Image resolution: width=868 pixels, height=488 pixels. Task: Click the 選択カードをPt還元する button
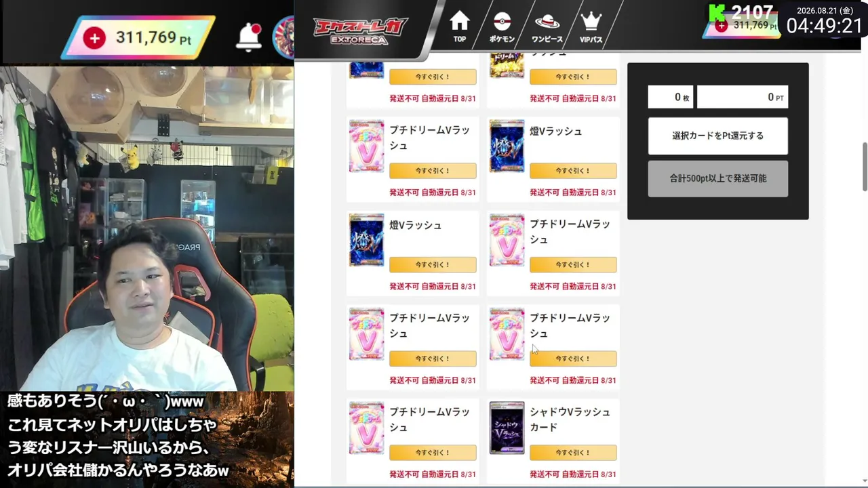point(718,136)
